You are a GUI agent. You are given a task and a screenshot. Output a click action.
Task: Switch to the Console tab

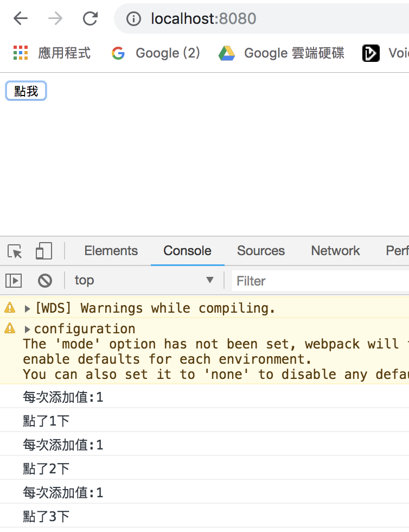187,251
